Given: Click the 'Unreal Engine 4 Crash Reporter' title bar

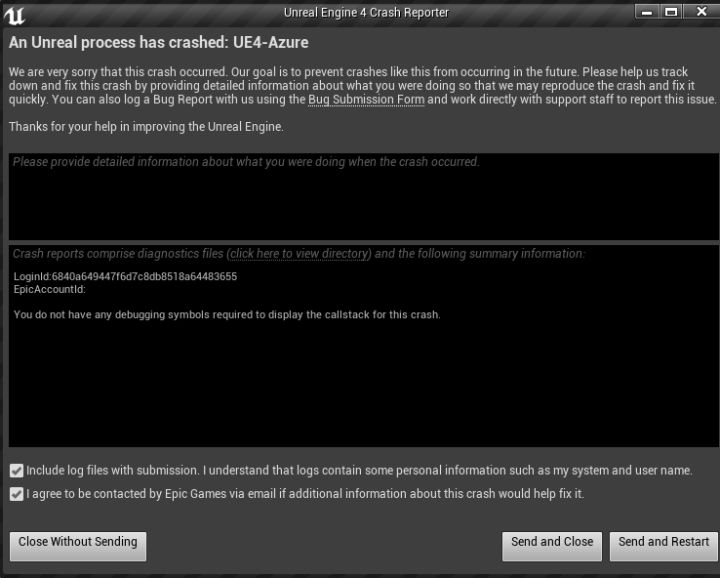Looking at the screenshot, I should [366, 12].
